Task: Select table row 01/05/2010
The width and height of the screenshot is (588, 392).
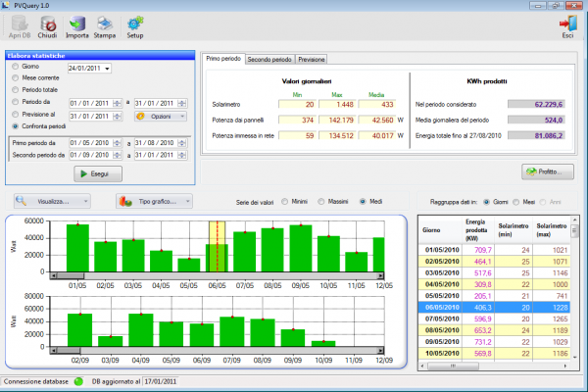Action: 494,250
